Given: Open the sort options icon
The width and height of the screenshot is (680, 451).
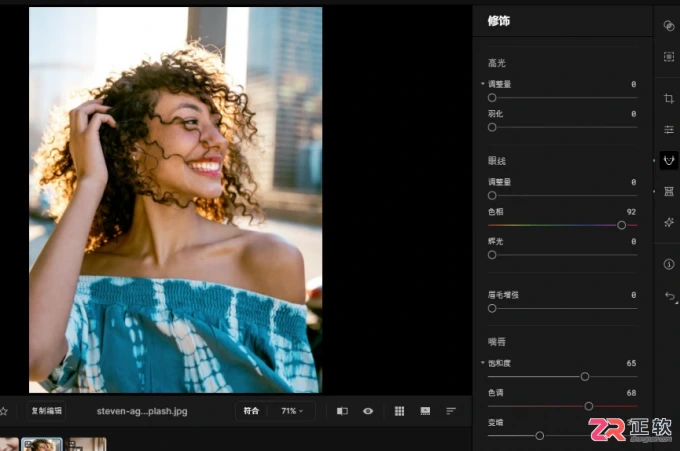Looking at the screenshot, I should click(451, 411).
